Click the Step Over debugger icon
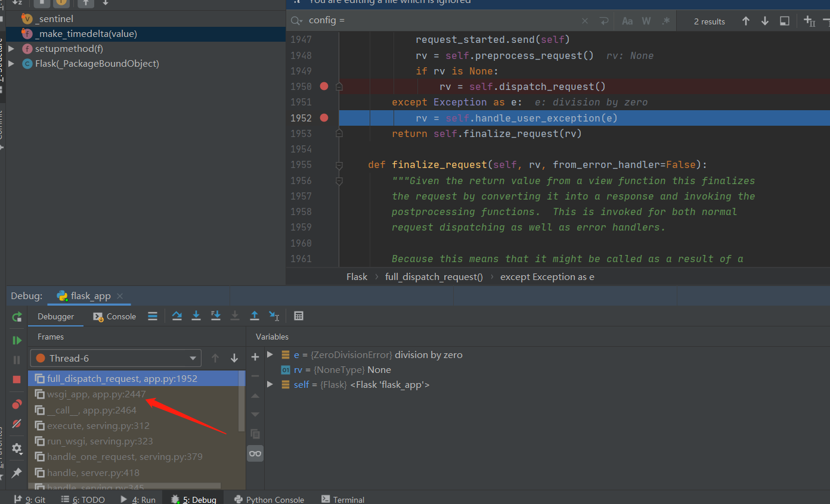Screen dimensions: 830x504 coord(176,316)
